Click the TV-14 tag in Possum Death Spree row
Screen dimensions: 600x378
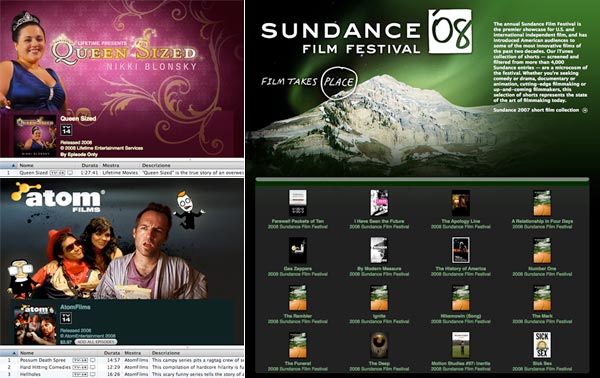80,360
